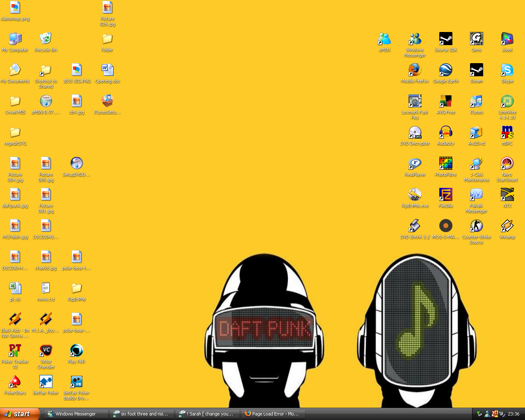Select the mIRC desktop shortcut
This screenshot has height=420, width=525.
(507, 132)
